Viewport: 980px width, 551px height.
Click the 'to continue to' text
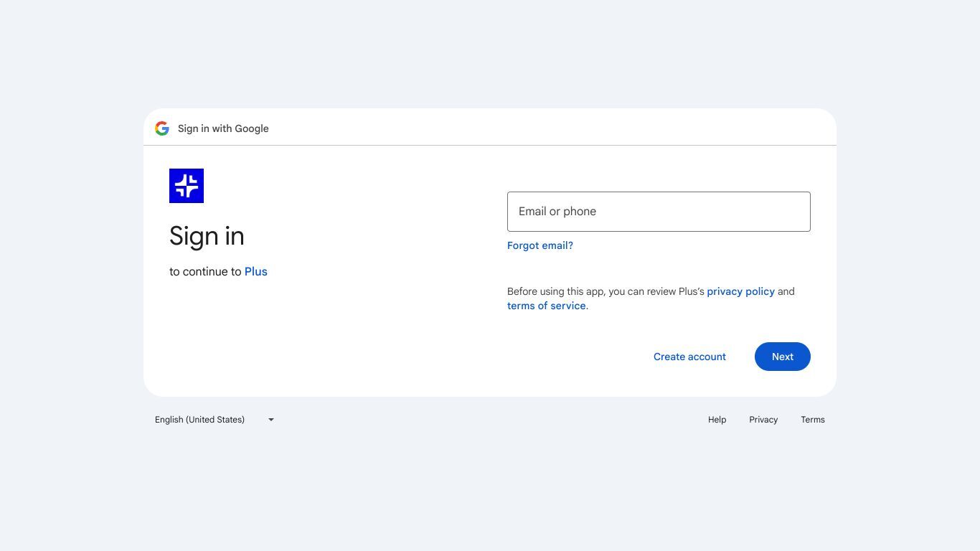tap(205, 271)
